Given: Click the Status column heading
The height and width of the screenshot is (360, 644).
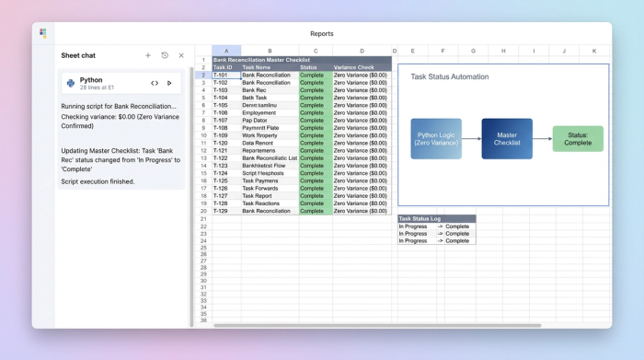Looking at the screenshot, I should (316, 67).
